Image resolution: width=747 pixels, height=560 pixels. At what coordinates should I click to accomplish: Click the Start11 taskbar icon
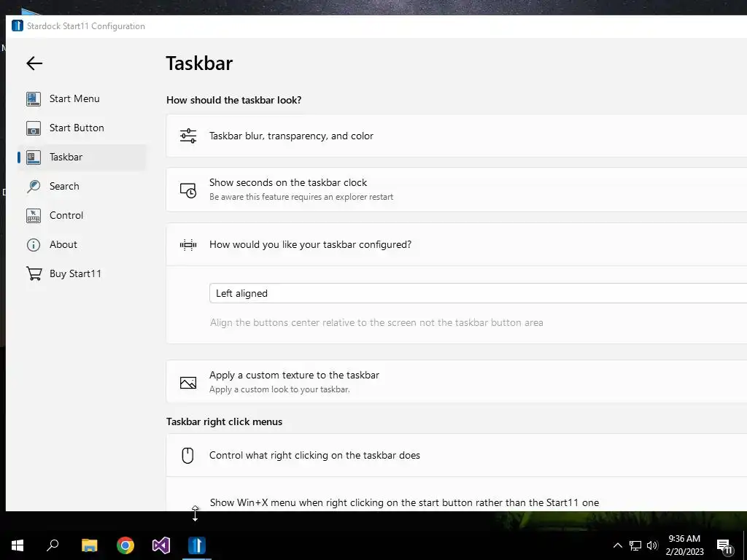click(x=197, y=545)
